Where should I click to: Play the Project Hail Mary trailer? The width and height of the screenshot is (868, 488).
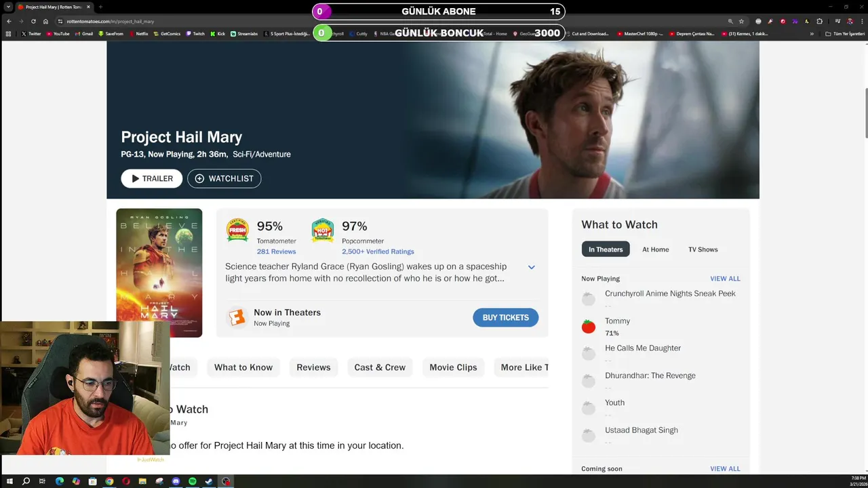pos(152,178)
